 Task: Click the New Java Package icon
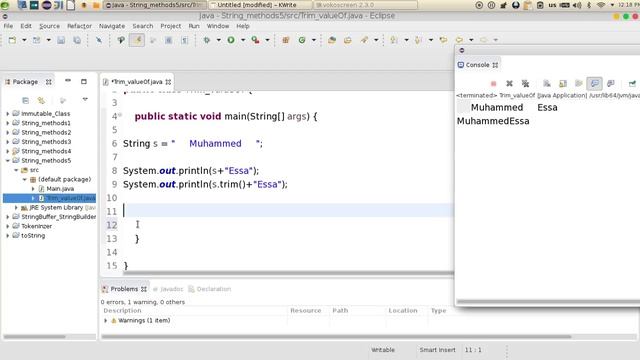[x=286, y=40]
